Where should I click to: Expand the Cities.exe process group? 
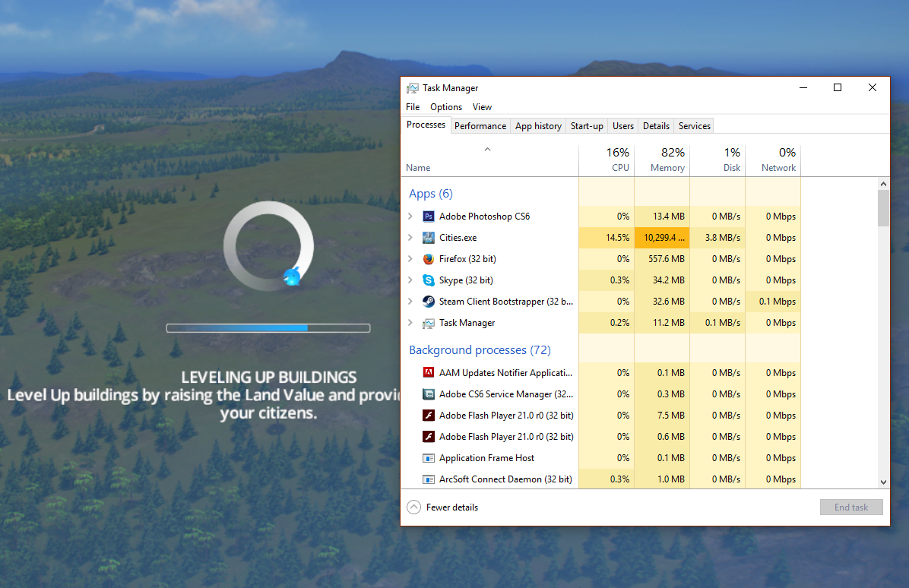411,238
